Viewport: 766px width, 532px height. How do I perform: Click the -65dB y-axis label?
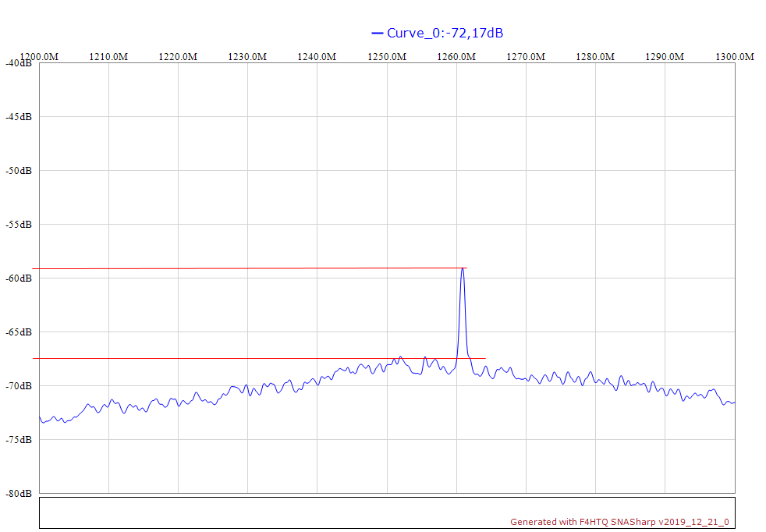click(19, 332)
